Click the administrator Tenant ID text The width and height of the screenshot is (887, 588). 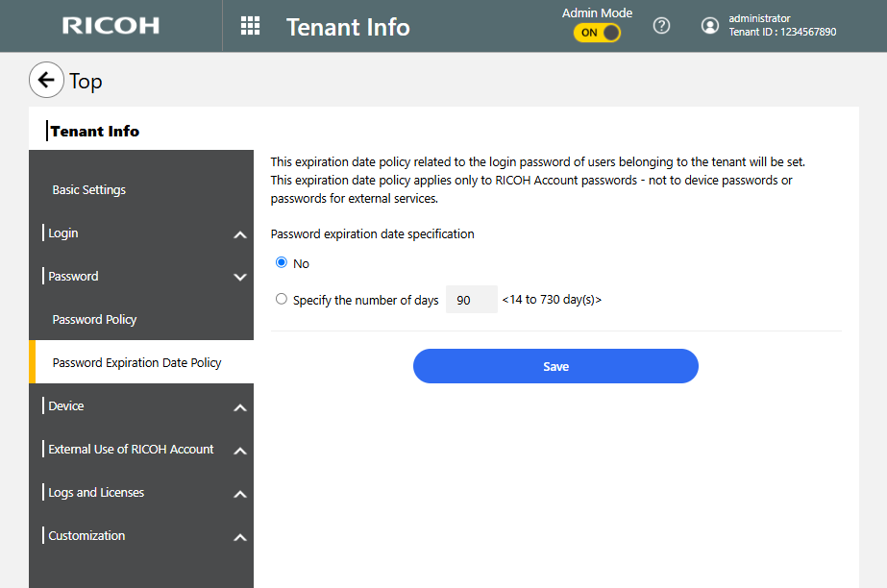click(x=781, y=32)
